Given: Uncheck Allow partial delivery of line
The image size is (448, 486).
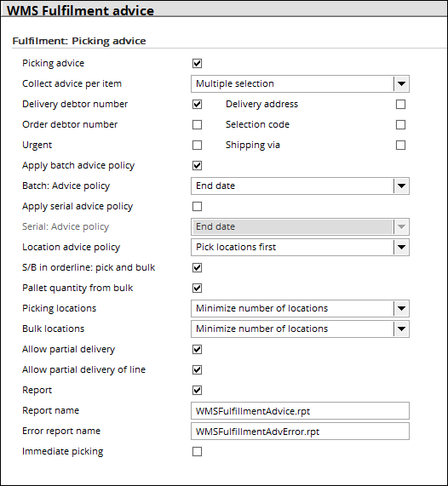Looking at the screenshot, I should pyautogui.click(x=197, y=369).
